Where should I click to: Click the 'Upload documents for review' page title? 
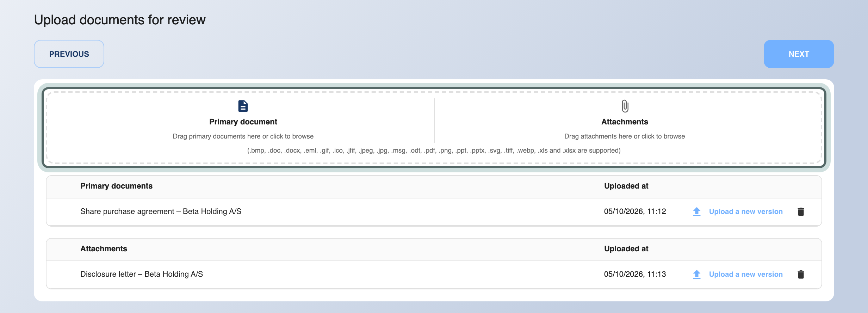pyautogui.click(x=120, y=20)
